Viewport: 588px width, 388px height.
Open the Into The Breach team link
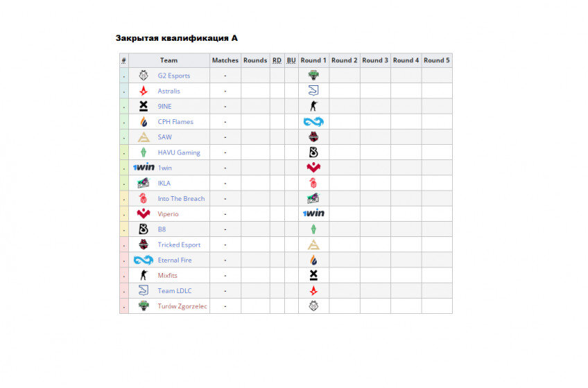[181, 199]
